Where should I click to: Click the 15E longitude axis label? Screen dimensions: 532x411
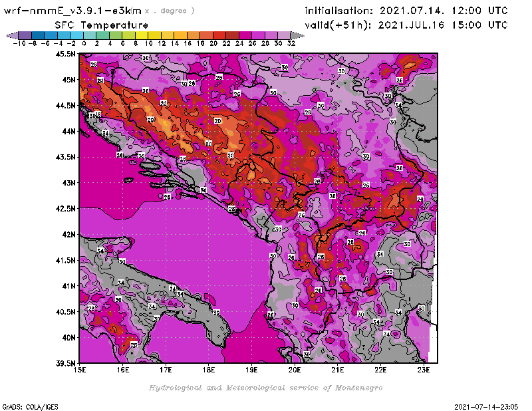click(80, 370)
